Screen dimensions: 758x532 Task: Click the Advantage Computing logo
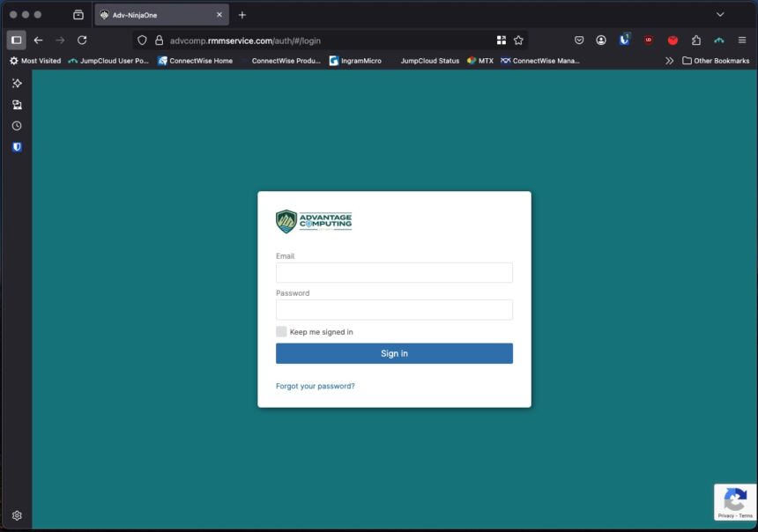pyautogui.click(x=314, y=221)
